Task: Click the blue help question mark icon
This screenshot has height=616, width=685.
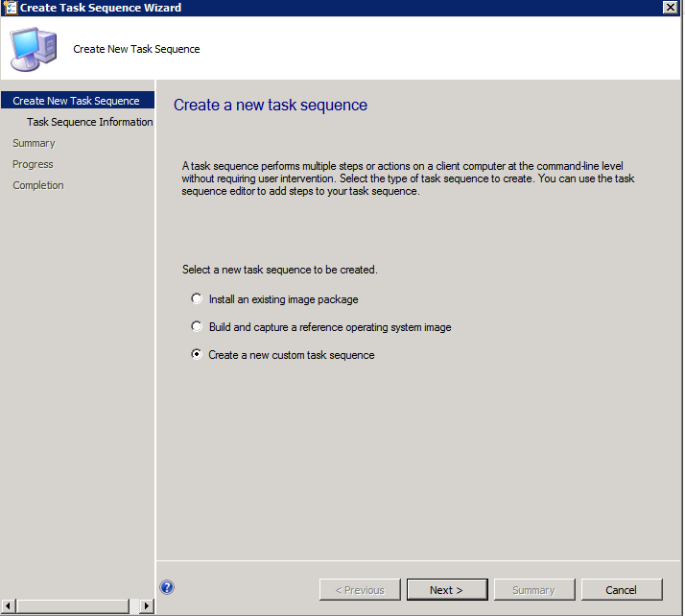Action: click(167, 587)
